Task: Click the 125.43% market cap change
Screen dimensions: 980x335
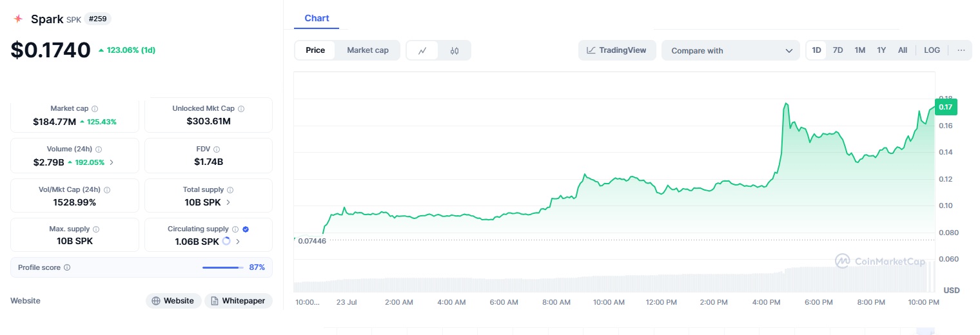Action: click(x=98, y=122)
